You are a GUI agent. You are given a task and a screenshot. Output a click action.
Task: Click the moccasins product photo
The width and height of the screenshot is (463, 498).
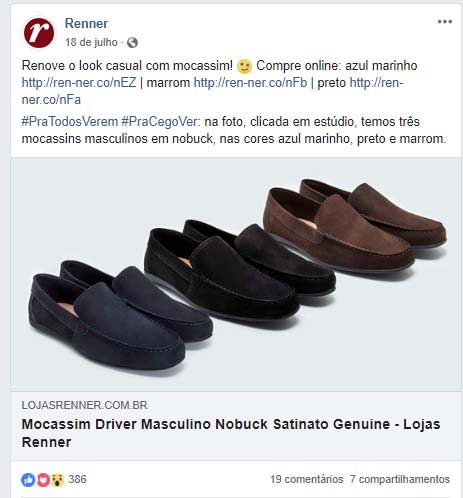click(236, 274)
